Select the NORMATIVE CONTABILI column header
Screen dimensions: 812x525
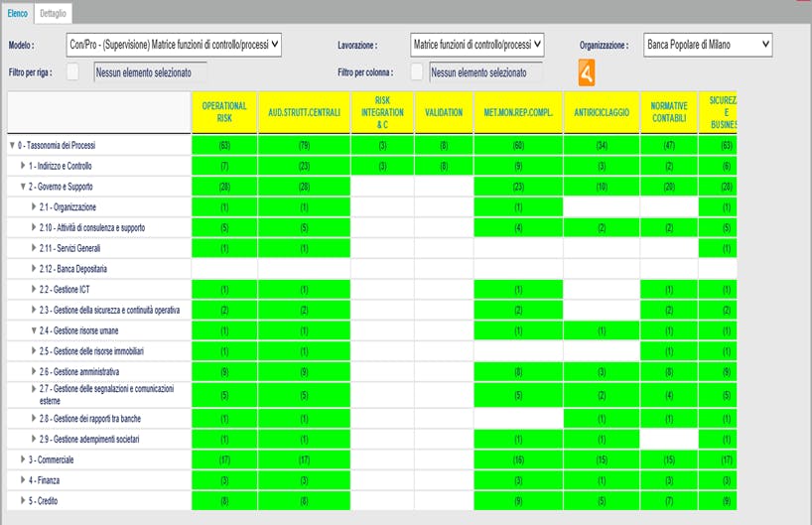point(669,112)
